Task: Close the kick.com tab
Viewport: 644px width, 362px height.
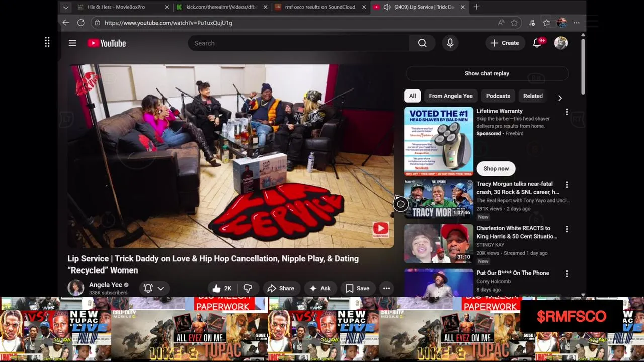Action: (x=265, y=7)
